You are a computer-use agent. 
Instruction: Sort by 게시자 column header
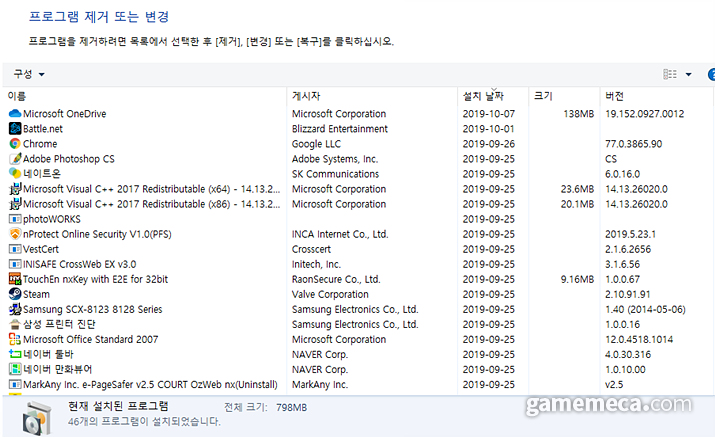click(305, 96)
